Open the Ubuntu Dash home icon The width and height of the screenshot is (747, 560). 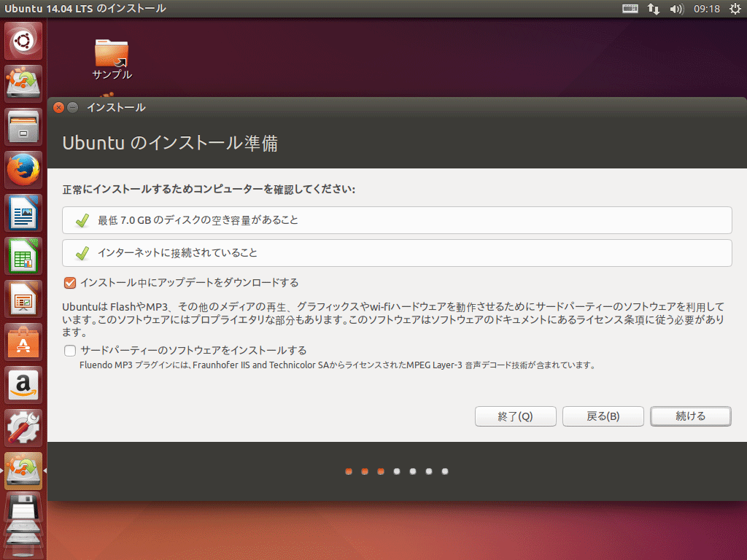[23, 41]
